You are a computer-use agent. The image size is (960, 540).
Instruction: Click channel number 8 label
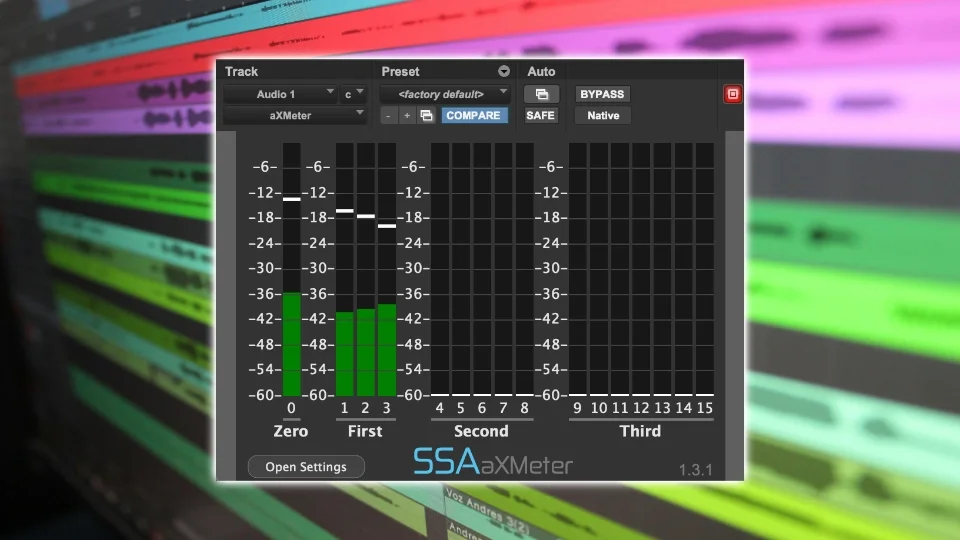[x=525, y=408]
